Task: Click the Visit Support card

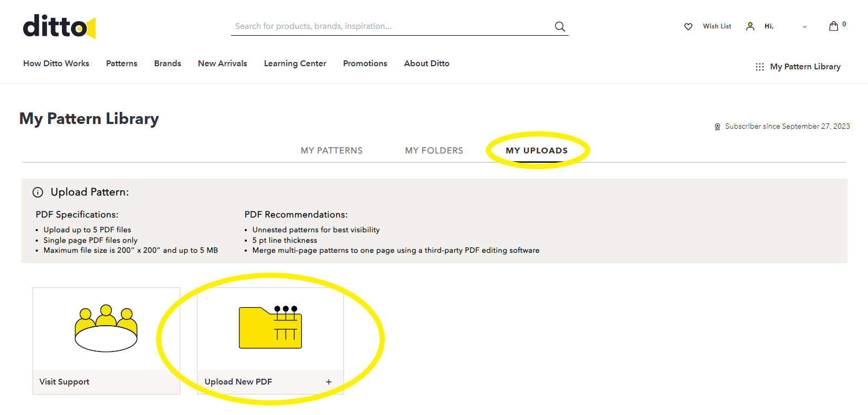Action: (106, 341)
